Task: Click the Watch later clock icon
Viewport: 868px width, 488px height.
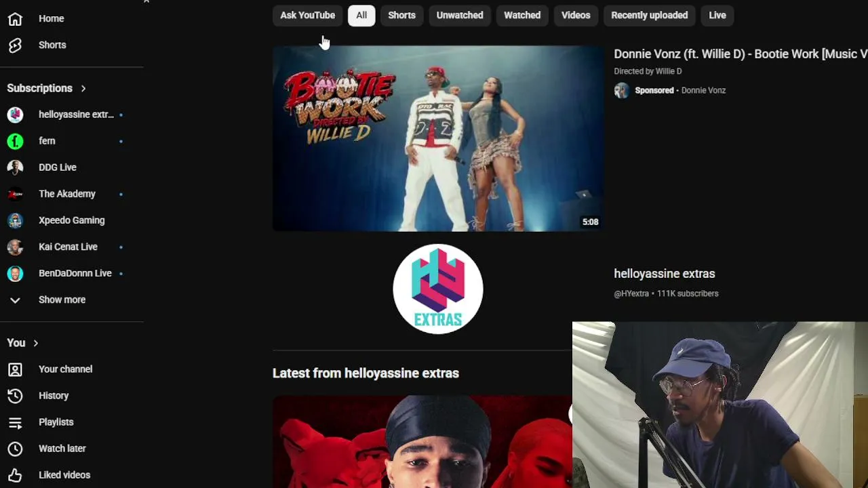Action: 15,449
